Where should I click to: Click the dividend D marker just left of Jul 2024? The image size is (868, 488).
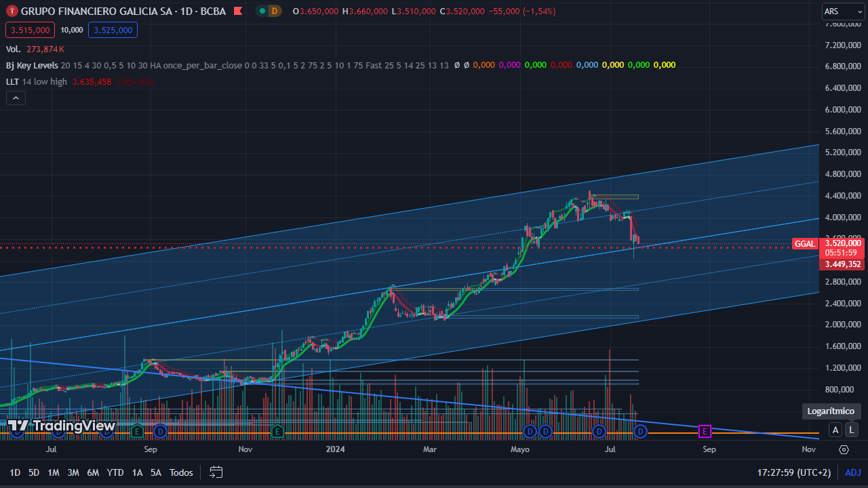599,430
